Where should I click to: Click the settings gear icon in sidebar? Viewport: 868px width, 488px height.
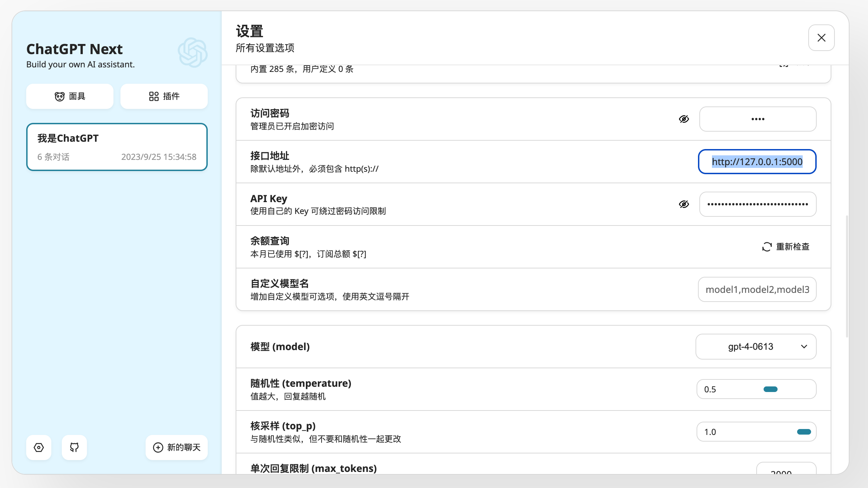(39, 447)
